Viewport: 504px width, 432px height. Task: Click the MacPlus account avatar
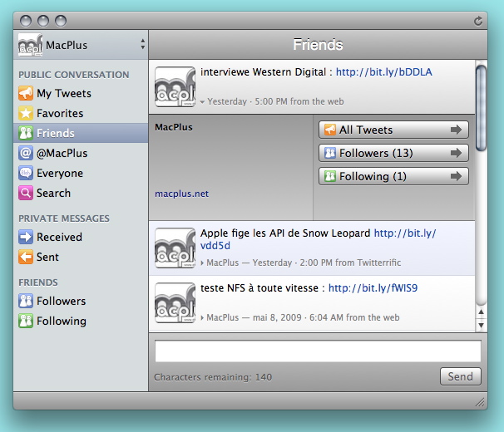click(30, 45)
